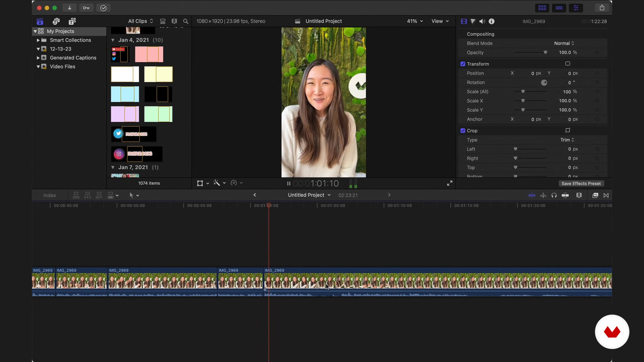The width and height of the screenshot is (644, 362).
Task: Switch to the Color inspector tab
Action: [x=473, y=21]
